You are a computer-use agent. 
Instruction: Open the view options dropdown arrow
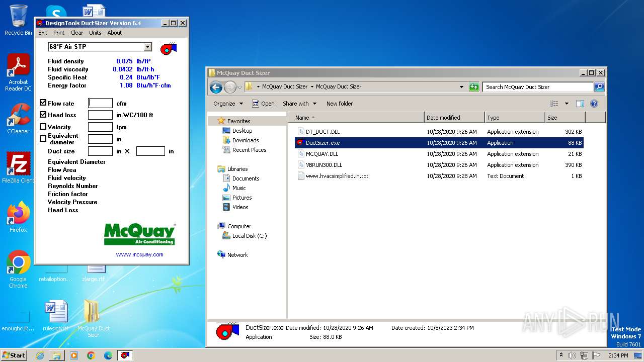point(567,104)
